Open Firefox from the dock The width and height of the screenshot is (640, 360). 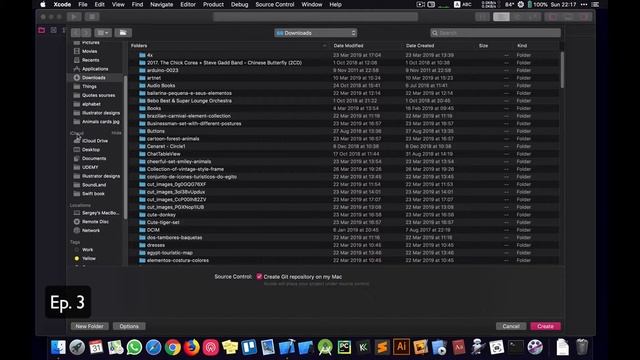192,347
